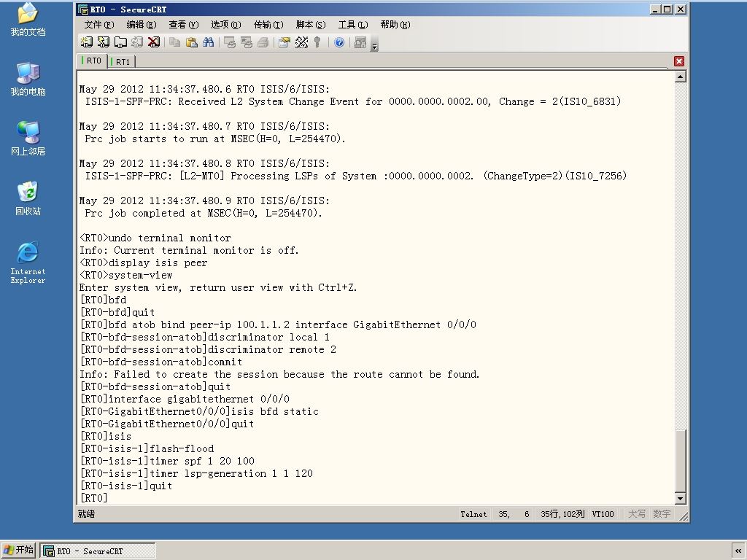
Task: Open the 工具(L) menu
Action: (353, 25)
